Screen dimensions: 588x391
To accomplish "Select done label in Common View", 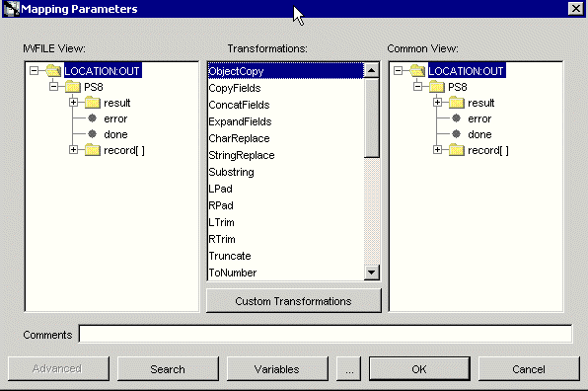I will [479, 134].
